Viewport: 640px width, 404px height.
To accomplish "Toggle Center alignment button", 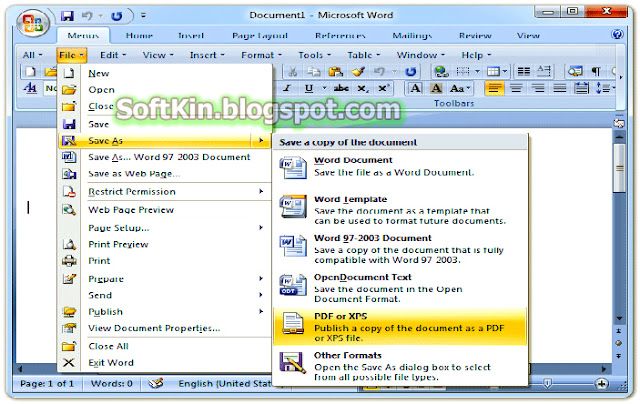I will [516, 88].
